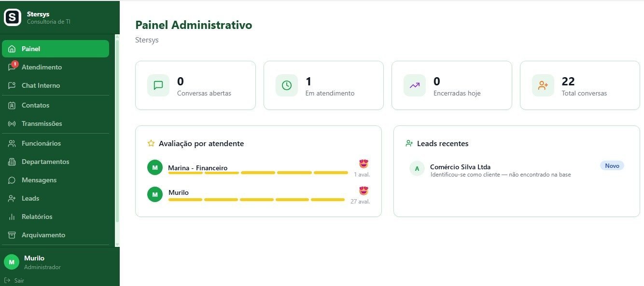Navigate to Funcionários
The height and width of the screenshot is (286, 644).
(x=56, y=143)
